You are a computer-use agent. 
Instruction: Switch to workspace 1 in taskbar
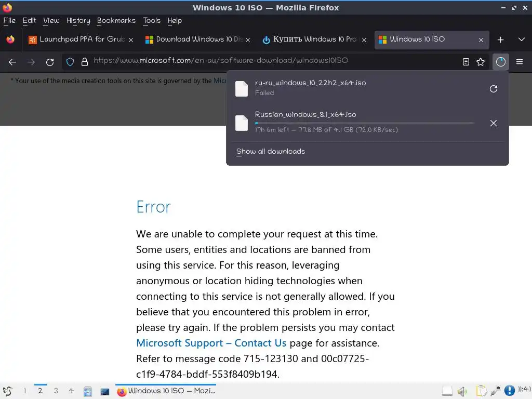pyautogui.click(x=25, y=391)
